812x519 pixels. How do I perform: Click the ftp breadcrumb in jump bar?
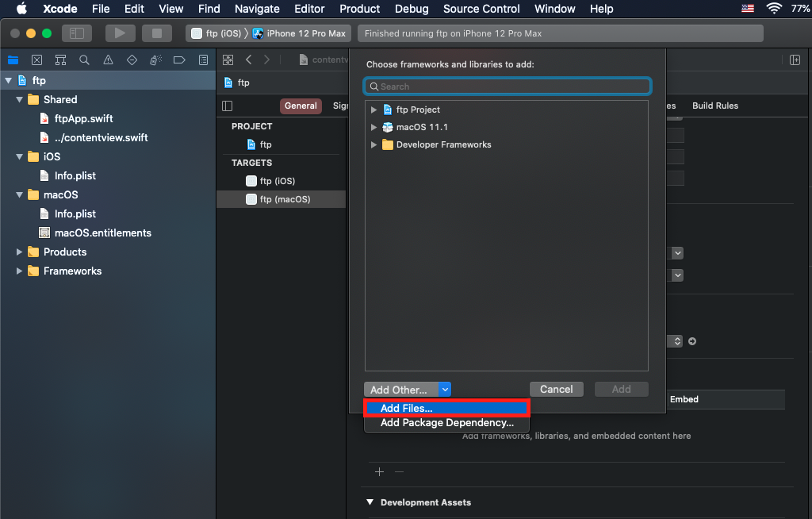click(x=237, y=83)
